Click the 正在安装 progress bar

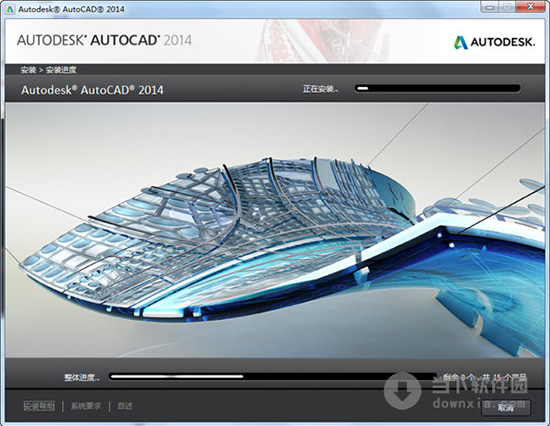(x=437, y=88)
